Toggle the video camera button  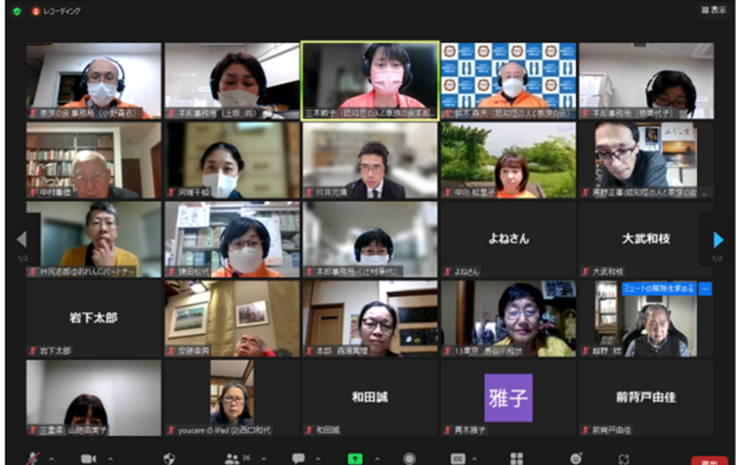(x=88, y=458)
